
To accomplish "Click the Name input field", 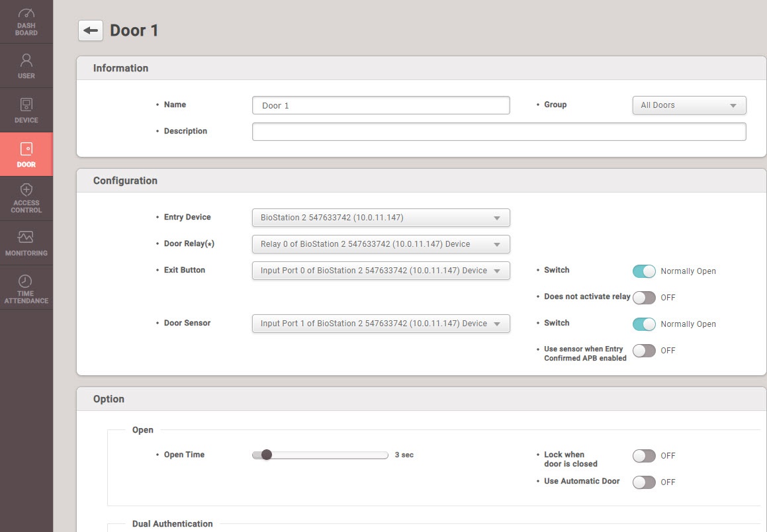I will coord(381,105).
